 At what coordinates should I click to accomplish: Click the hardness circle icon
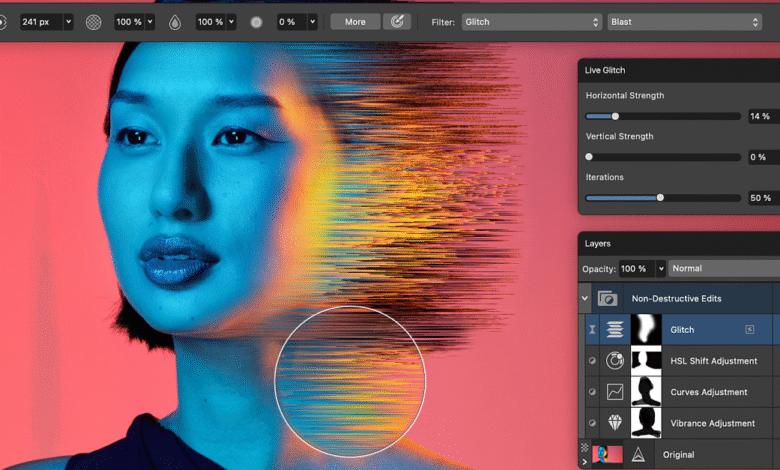tap(256, 22)
